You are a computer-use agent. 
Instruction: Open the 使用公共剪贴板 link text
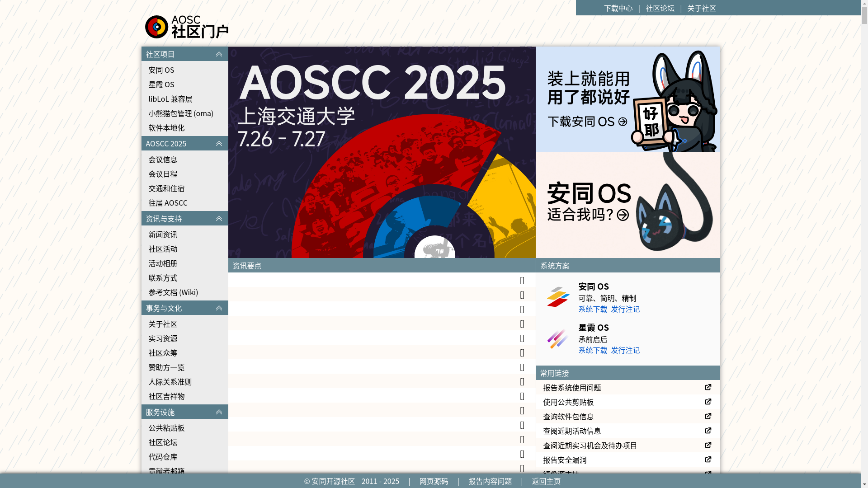(568, 402)
